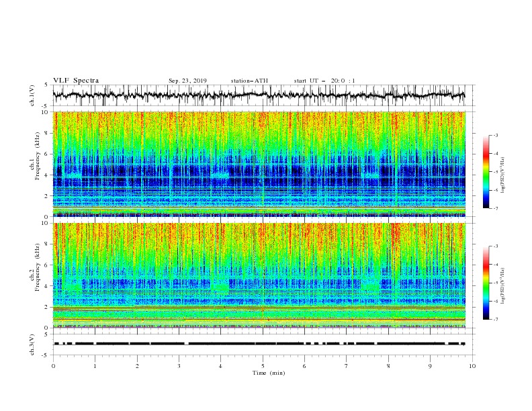Click the ch.2 spectrogram color scale bar
This screenshot has height=411, width=532.
coord(486,283)
